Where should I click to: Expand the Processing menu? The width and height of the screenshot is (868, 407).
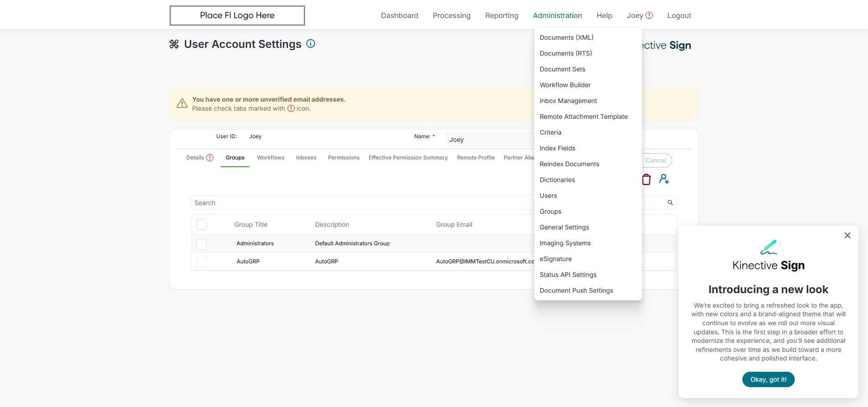pos(451,15)
